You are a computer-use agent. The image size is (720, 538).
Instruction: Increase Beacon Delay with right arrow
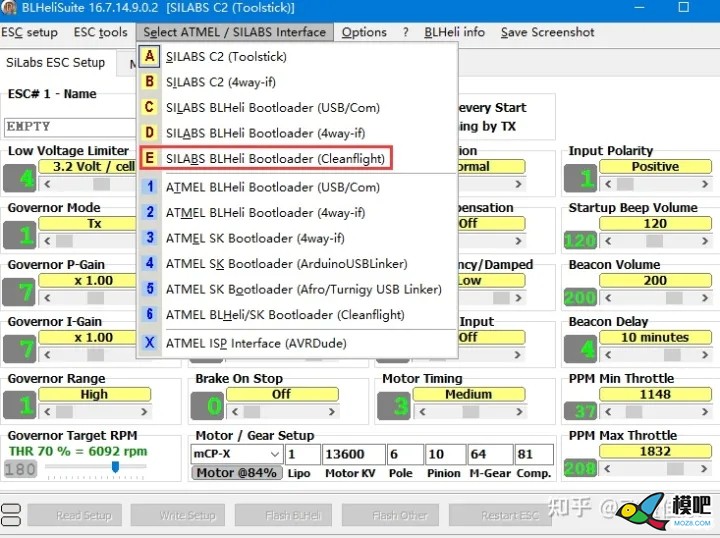pos(705,355)
